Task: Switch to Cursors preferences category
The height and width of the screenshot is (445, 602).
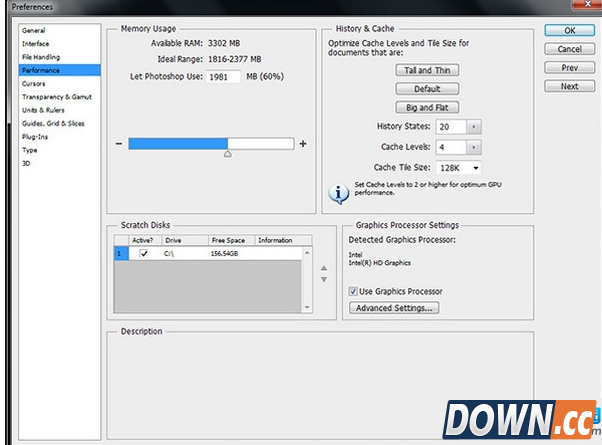Action: 34,83
